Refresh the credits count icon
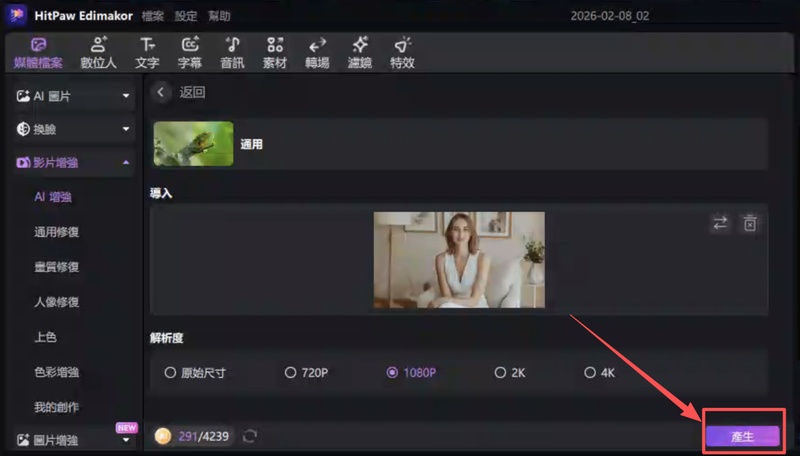 tap(250, 436)
